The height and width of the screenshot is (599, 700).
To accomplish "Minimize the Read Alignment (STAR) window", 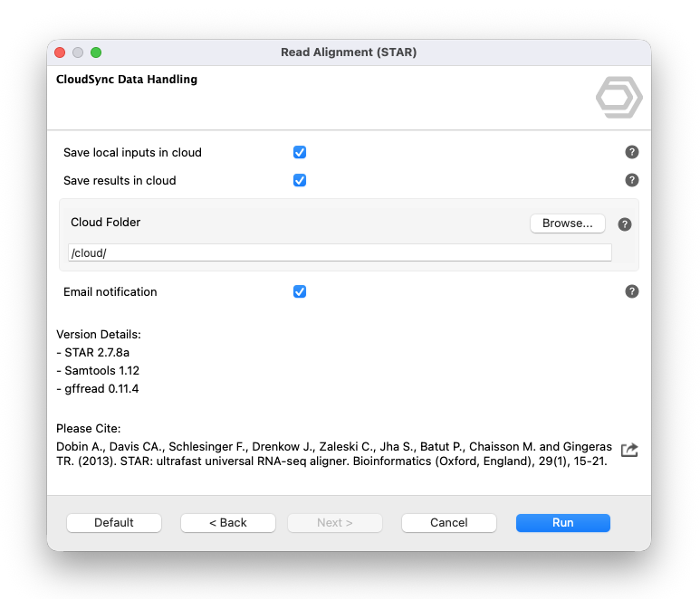I will point(78,52).
